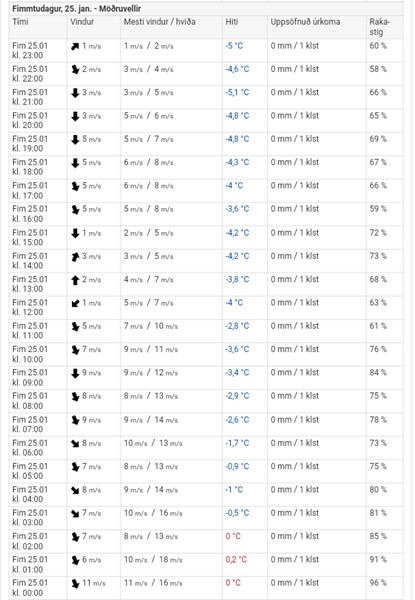The height and width of the screenshot is (600, 415).
Task: Click the wind direction arrow at 00:00
Action: click(75, 584)
